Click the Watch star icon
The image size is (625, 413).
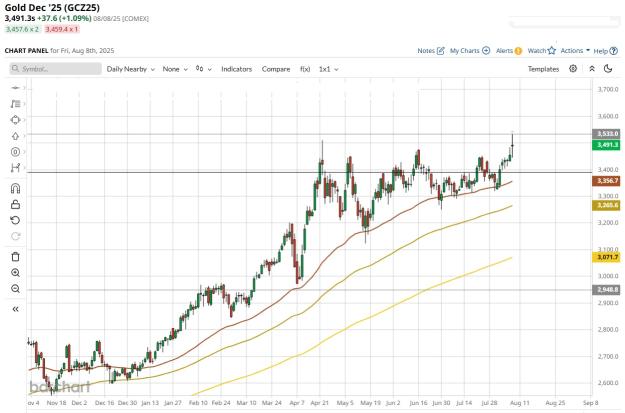552,51
